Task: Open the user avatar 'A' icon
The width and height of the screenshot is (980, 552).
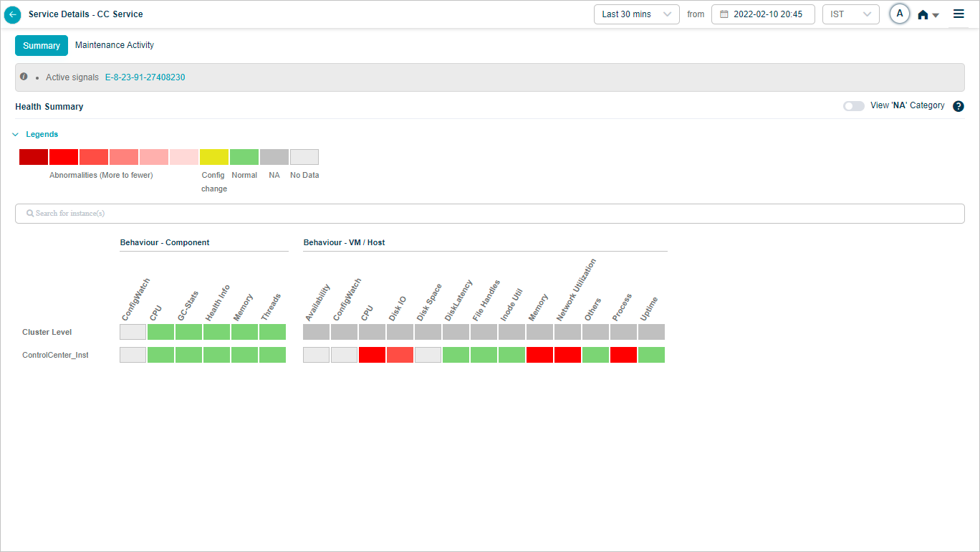Action: (900, 14)
